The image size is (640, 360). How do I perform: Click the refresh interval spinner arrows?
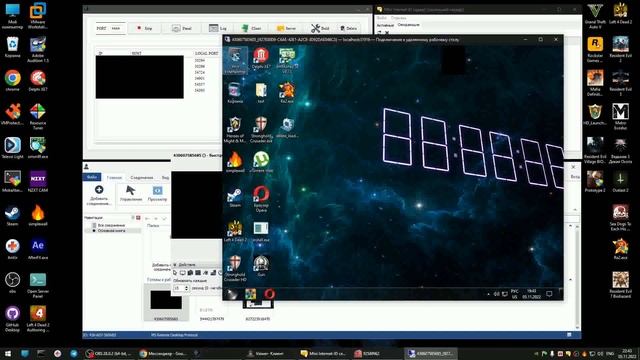pyautogui.click(x=187, y=288)
